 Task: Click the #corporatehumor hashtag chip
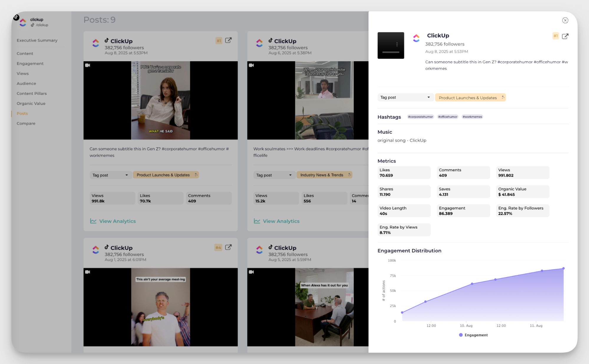point(420,117)
